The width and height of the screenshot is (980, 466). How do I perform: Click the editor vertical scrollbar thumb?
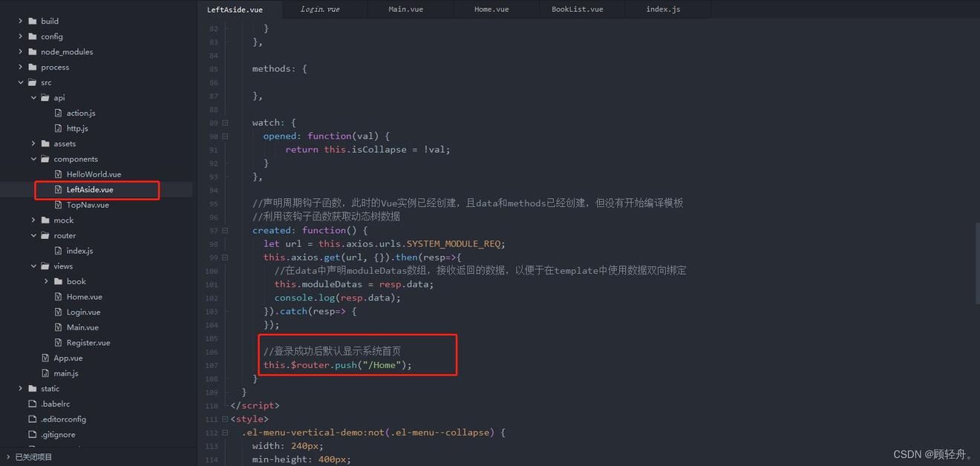point(976,263)
